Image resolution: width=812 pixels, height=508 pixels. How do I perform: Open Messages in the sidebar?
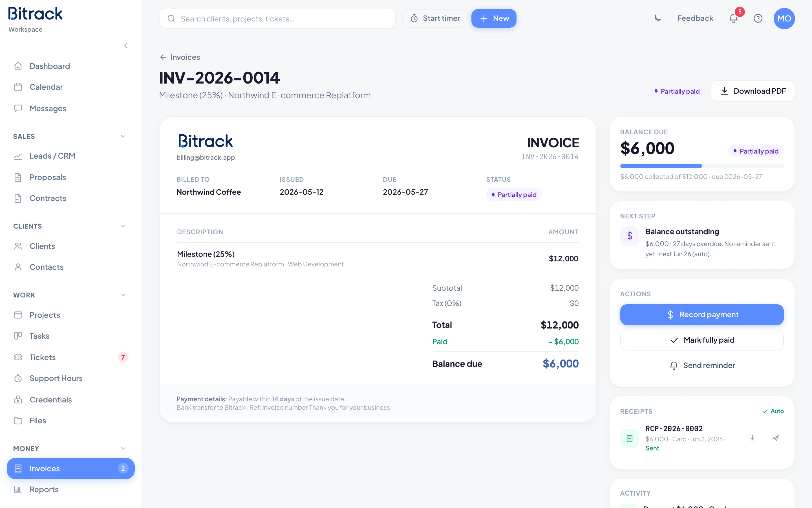tap(70, 109)
